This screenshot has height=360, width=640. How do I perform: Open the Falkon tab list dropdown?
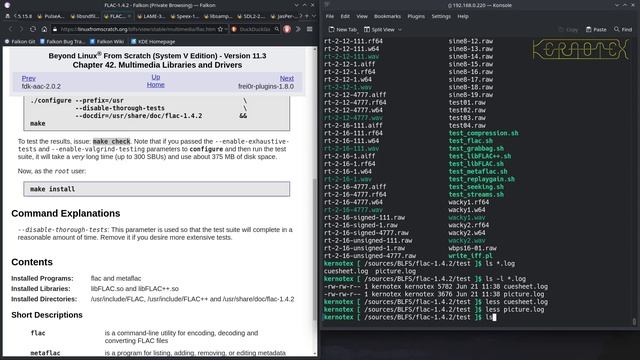[x=314, y=16]
